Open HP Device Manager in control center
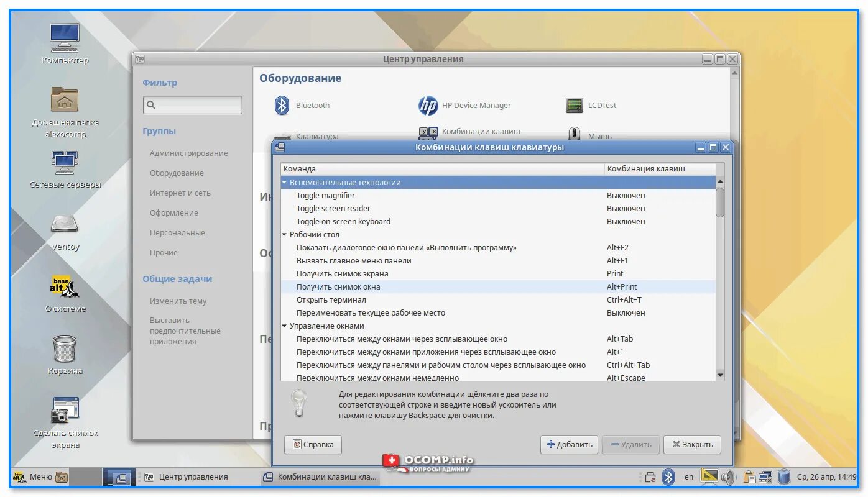868x497 pixels. pyautogui.click(x=465, y=106)
